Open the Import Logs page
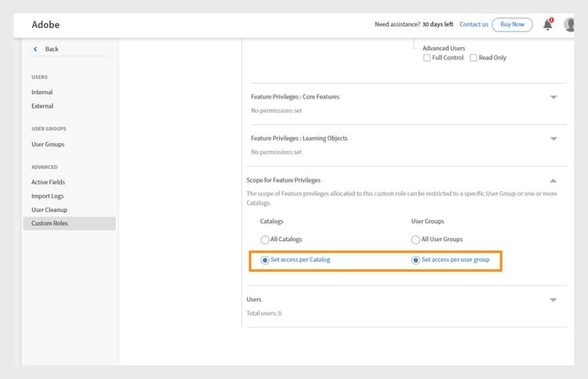Screen dimensions: 588x379 coord(48,196)
